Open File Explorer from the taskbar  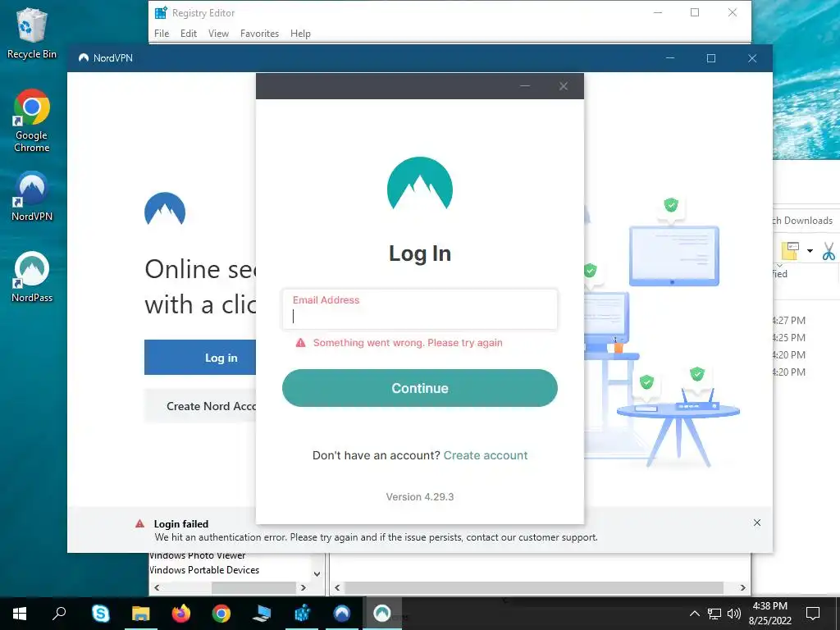pos(141,614)
